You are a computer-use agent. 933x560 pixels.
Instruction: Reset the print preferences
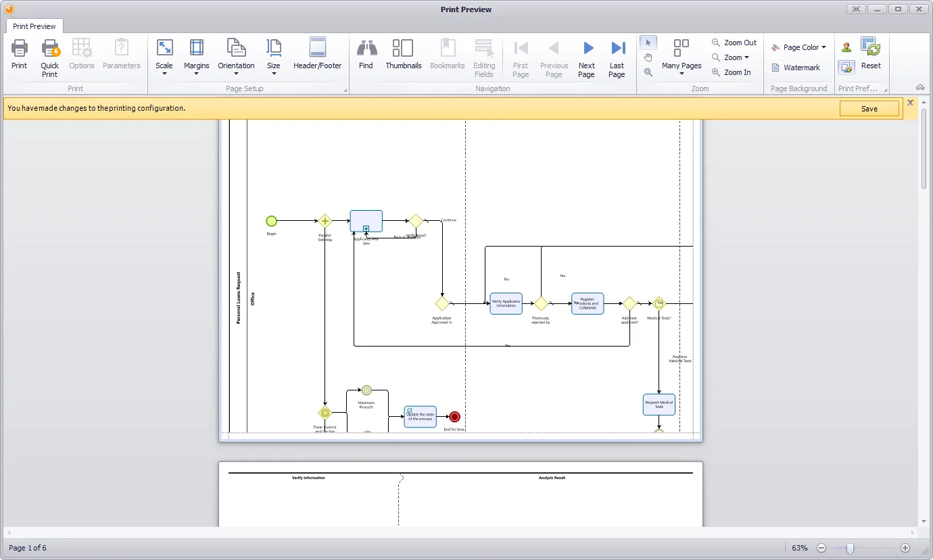(871, 55)
